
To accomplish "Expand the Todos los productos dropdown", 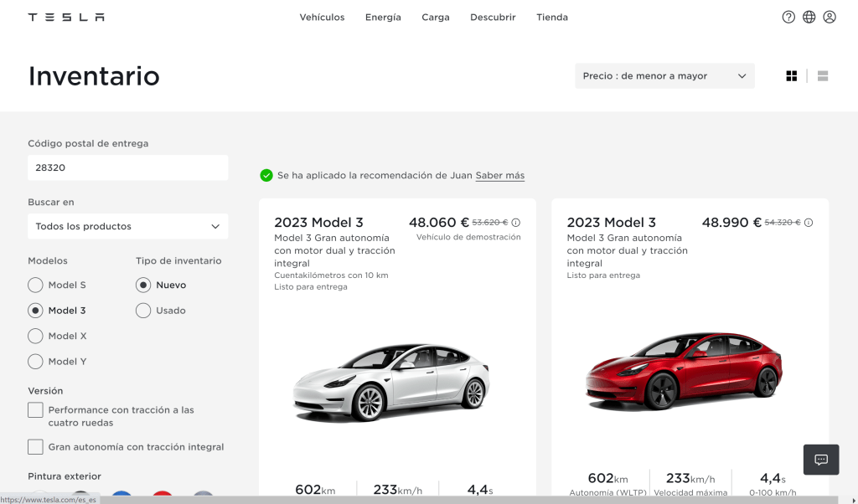I will pyautogui.click(x=127, y=227).
